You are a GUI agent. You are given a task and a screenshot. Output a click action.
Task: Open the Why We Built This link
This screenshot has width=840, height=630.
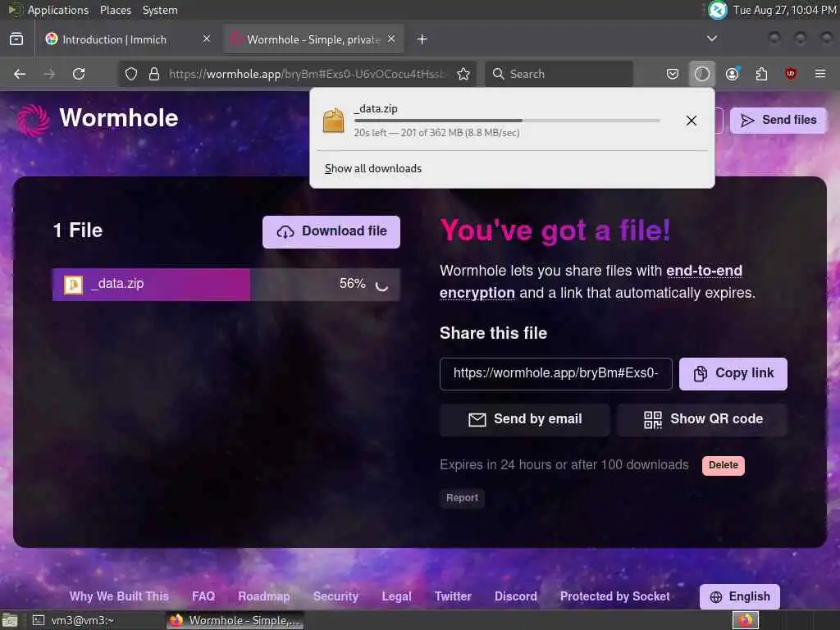119,596
